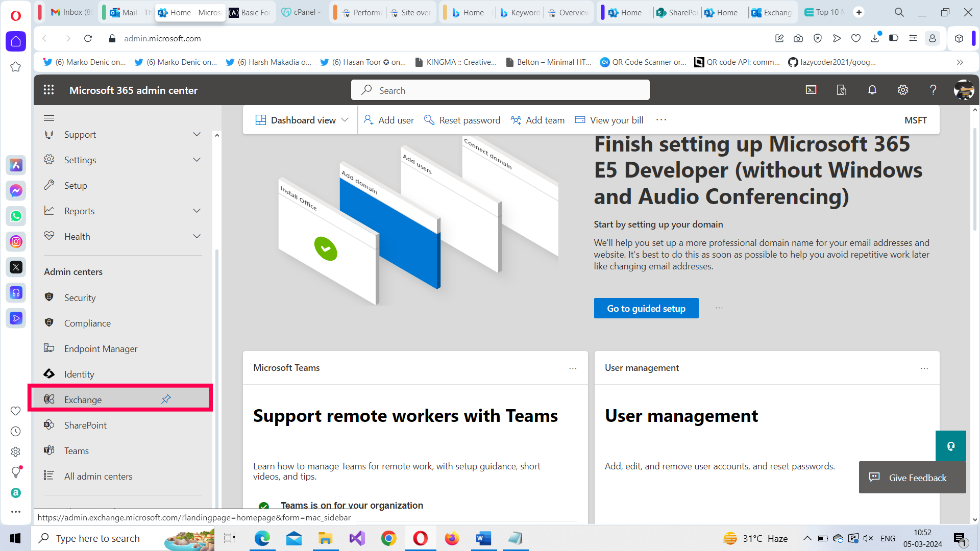Expand the Reports section
The height and width of the screenshot is (551, 980).
[x=197, y=211]
